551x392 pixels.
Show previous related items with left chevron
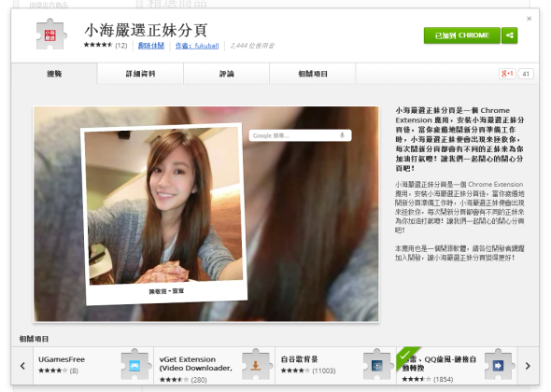click(x=22, y=366)
